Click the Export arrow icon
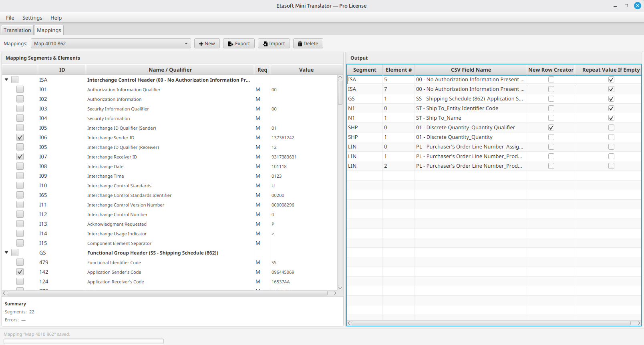 click(230, 44)
